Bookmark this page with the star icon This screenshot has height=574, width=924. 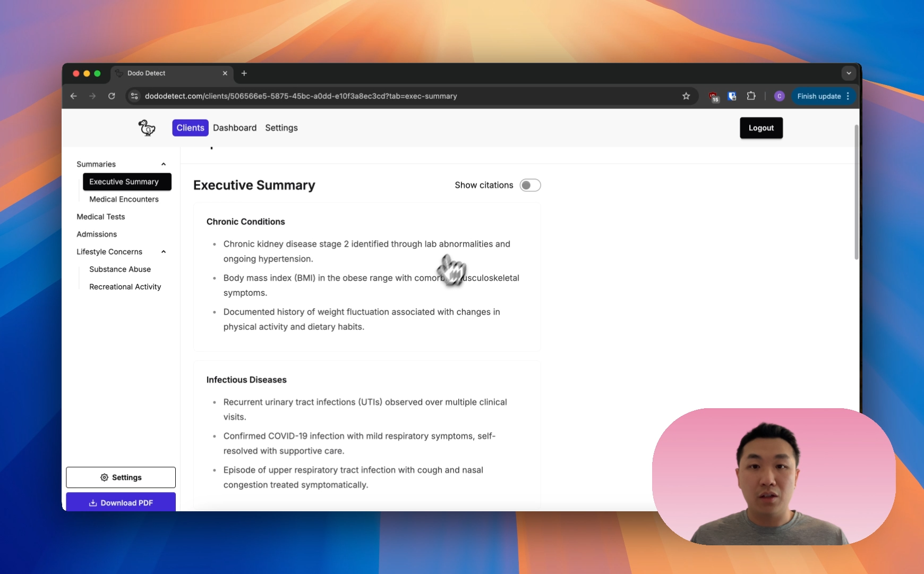pyautogui.click(x=686, y=96)
